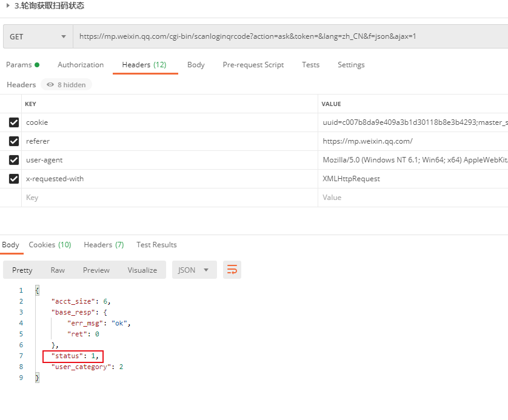Click the "user_category": 2 line
The image size is (508, 420).
87,367
